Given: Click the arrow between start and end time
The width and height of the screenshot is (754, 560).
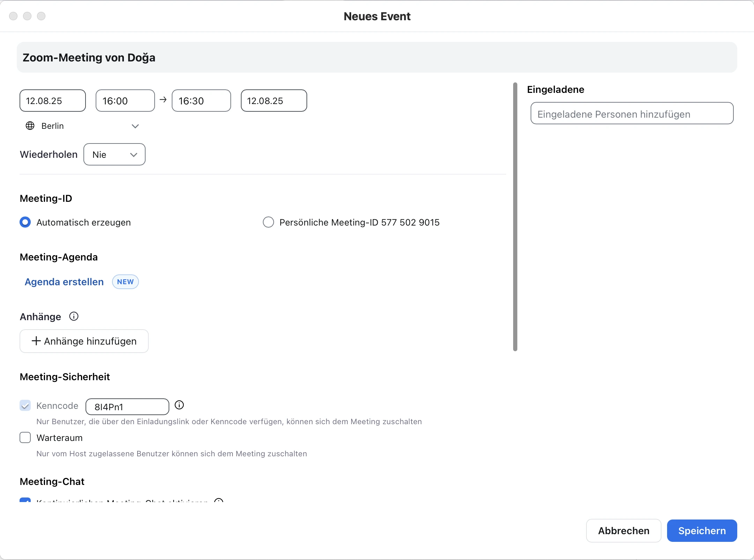Looking at the screenshot, I should click(x=163, y=100).
